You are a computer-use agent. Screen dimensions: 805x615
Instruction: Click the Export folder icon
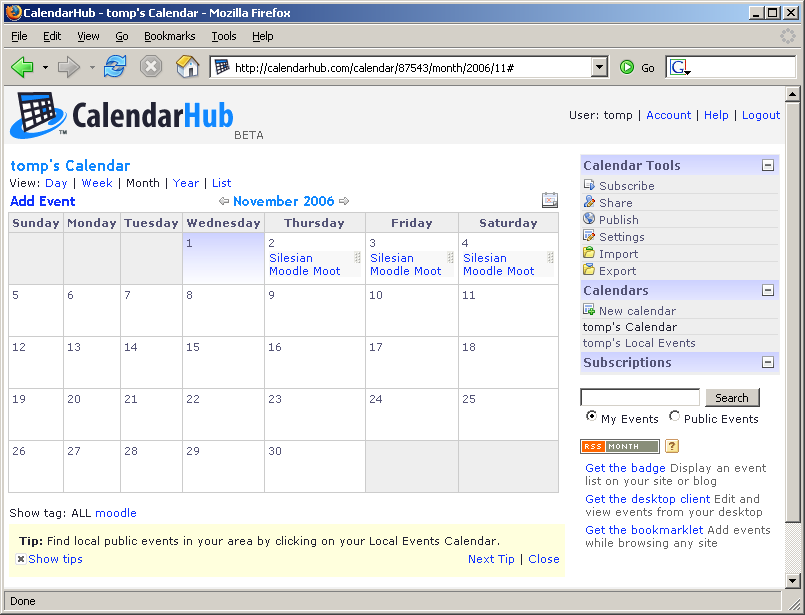pyautogui.click(x=589, y=270)
